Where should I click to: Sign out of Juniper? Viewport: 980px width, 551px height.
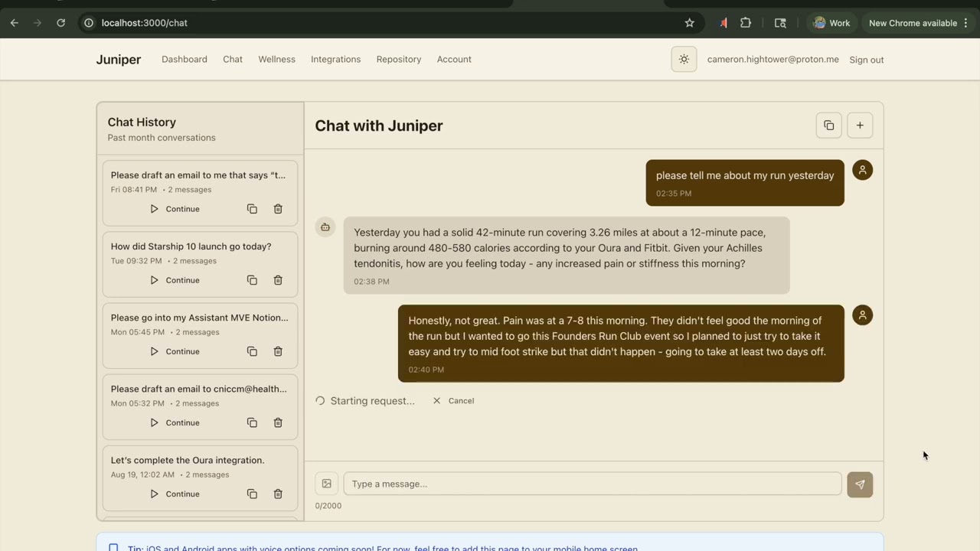[866, 60]
